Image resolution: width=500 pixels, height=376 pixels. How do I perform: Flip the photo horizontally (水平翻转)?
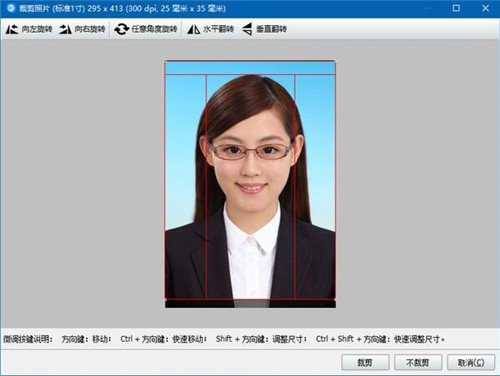pos(210,29)
